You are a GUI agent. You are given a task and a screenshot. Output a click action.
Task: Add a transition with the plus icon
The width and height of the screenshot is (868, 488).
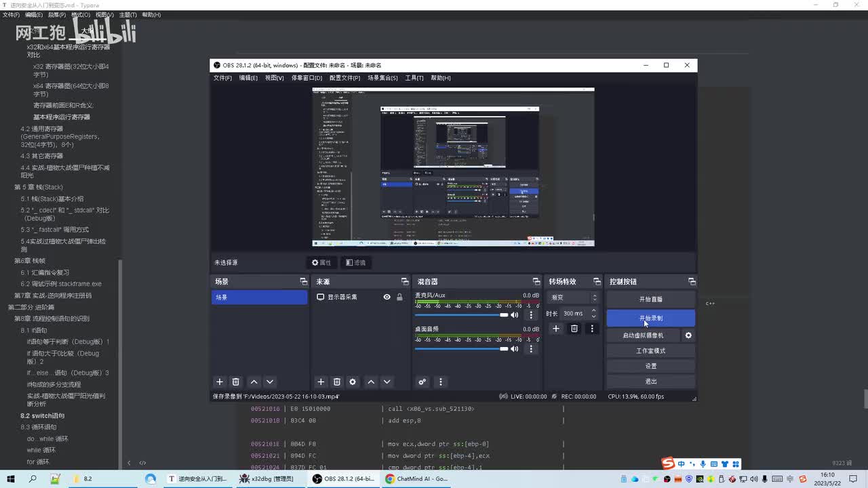point(556,329)
